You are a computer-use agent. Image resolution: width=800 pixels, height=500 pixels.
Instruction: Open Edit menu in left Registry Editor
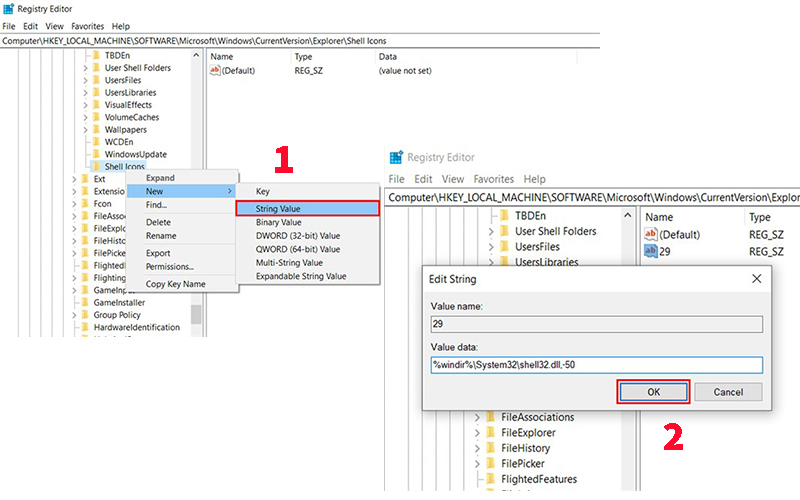[30, 26]
